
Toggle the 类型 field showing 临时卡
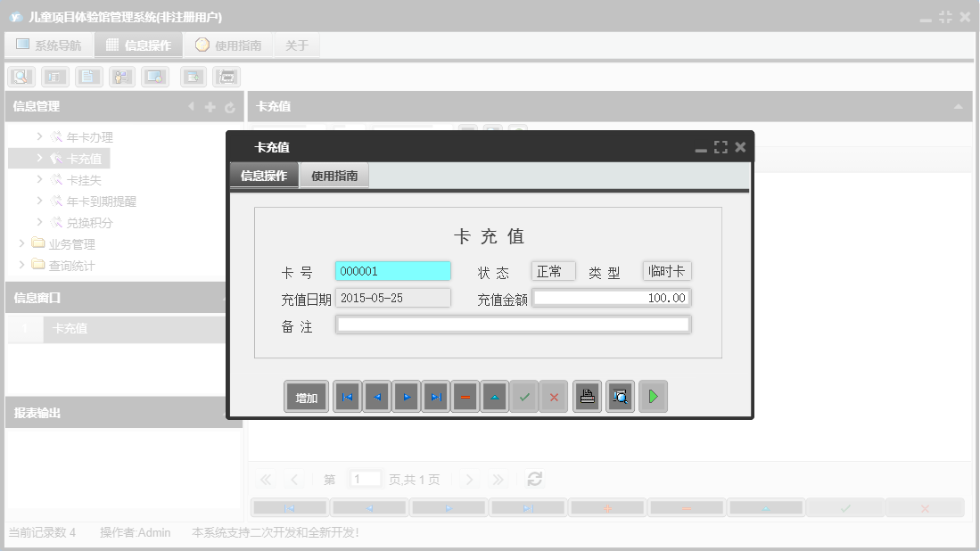pos(667,271)
